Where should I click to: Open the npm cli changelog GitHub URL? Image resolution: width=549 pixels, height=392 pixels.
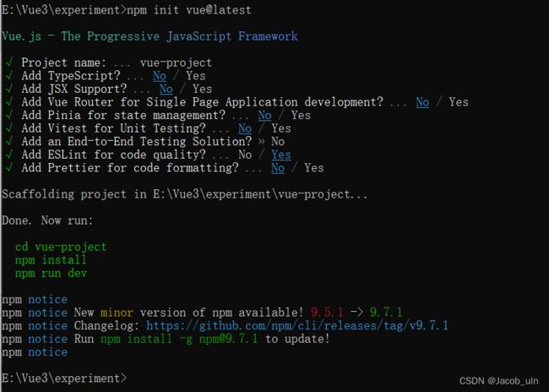pos(297,326)
